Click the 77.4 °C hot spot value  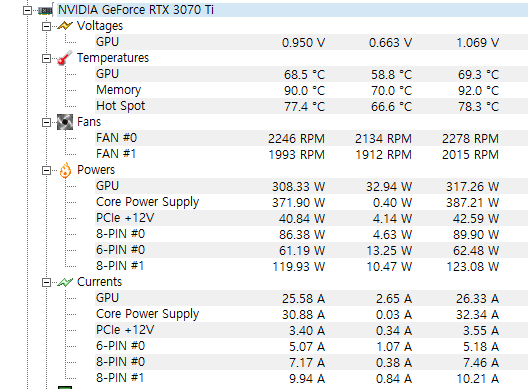pyautogui.click(x=304, y=107)
